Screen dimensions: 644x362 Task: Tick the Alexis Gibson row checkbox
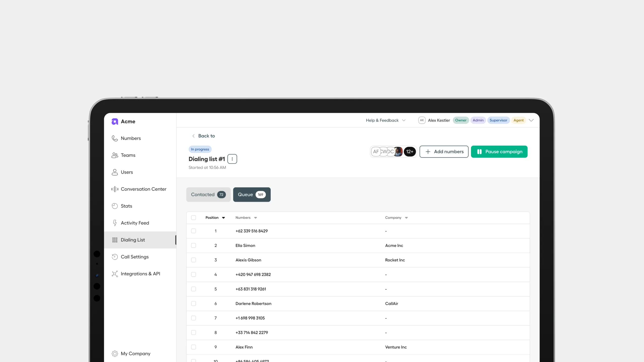(x=193, y=260)
